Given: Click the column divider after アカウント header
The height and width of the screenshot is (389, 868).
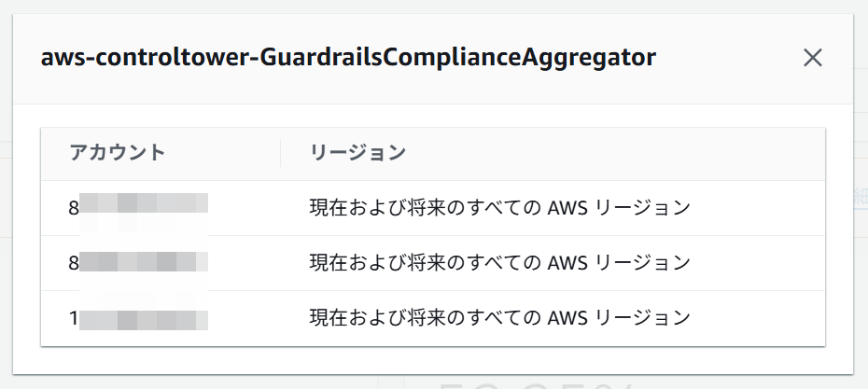Looking at the screenshot, I should tap(281, 153).
